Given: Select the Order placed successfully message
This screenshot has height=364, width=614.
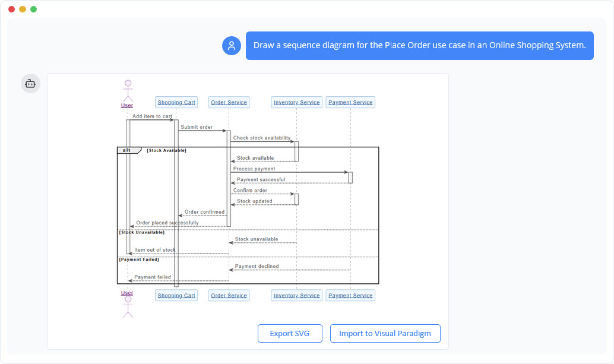Looking at the screenshot, I should (166, 224).
